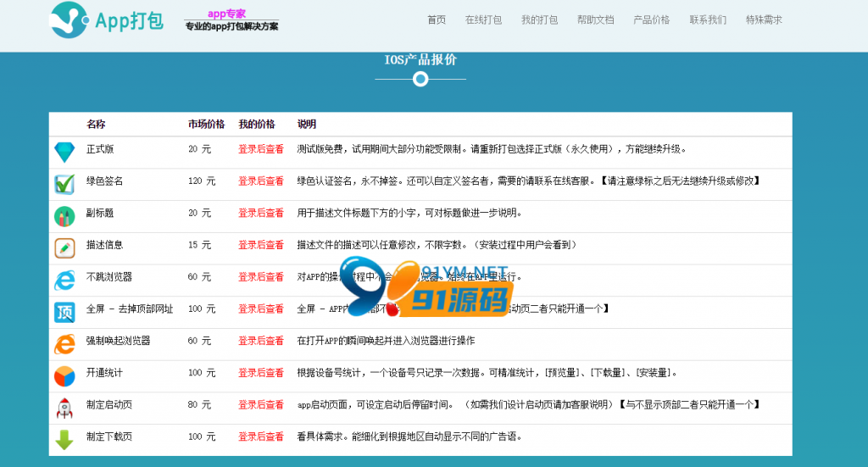The width and height of the screenshot is (868, 467).
Task: Select 产品价格 in the top menu
Action: (652, 20)
